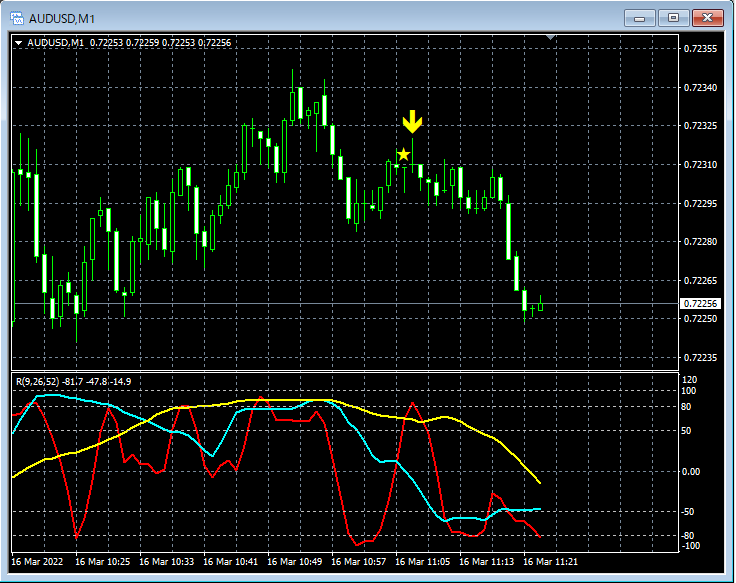This screenshot has height=583, width=736.
Task: Click the R(9,26,52) indicator label
Action: (x=74, y=382)
